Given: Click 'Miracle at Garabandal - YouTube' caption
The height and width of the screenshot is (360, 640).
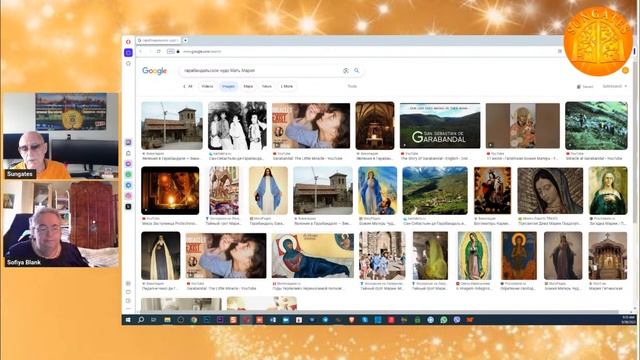Looking at the screenshot, I should click(594, 158).
